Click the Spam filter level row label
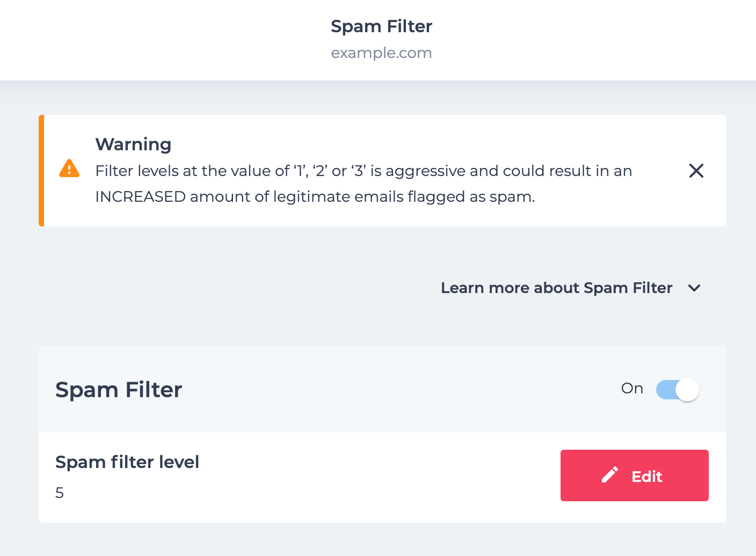Image resolution: width=756 pixels, height=556 pixels. 127,462
